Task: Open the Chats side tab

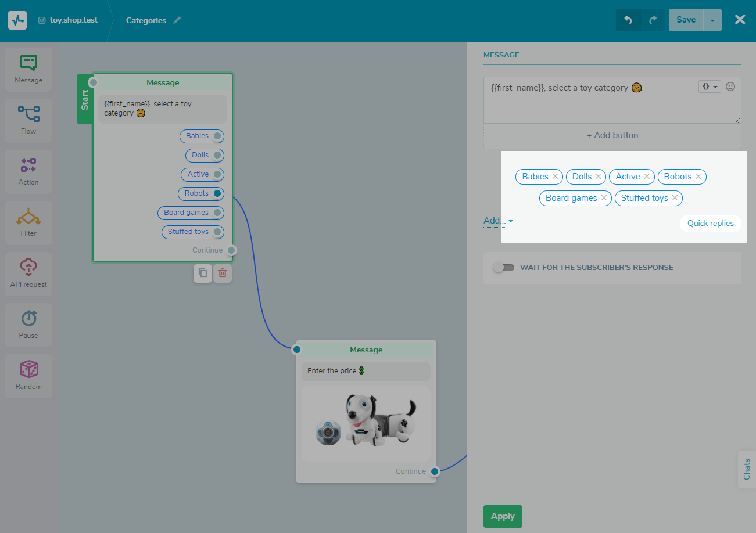Action: [747, 469]
